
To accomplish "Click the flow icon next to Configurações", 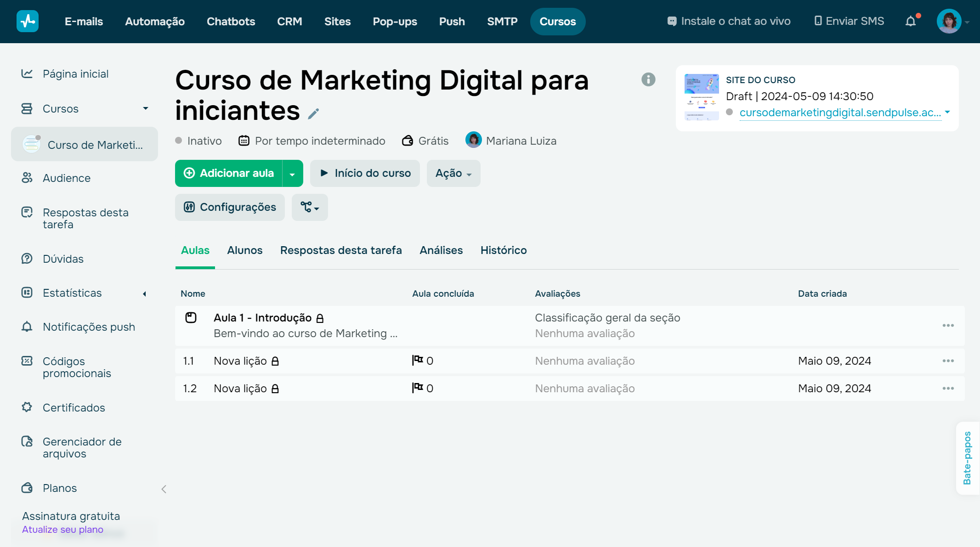I will tap(309, 207).
